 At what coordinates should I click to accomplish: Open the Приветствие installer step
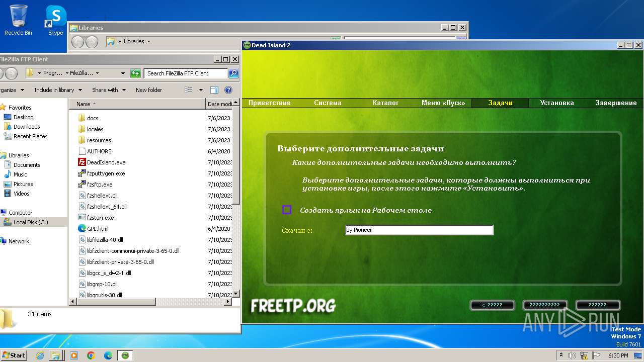click(x=270, y=103)
